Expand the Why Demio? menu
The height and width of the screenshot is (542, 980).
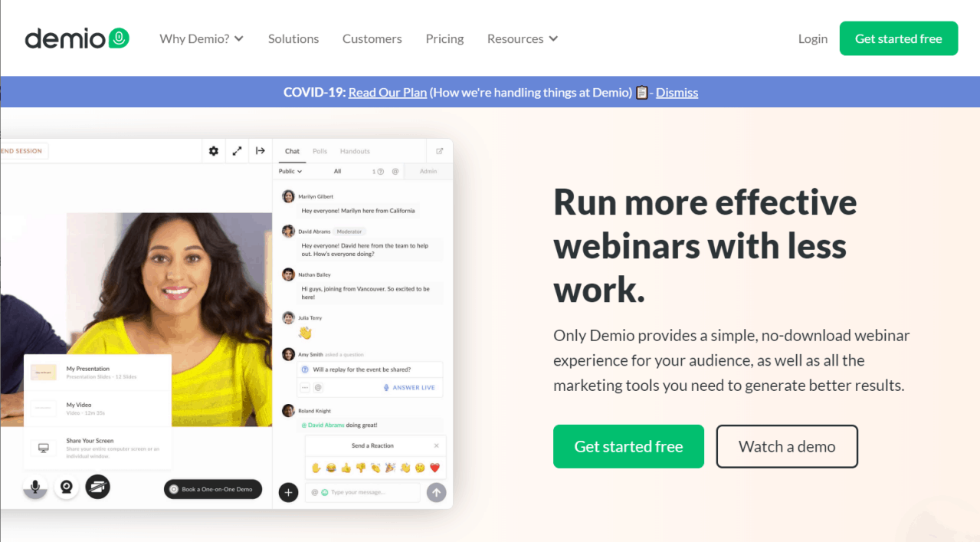pyautogui.click(x=202, y=38)
